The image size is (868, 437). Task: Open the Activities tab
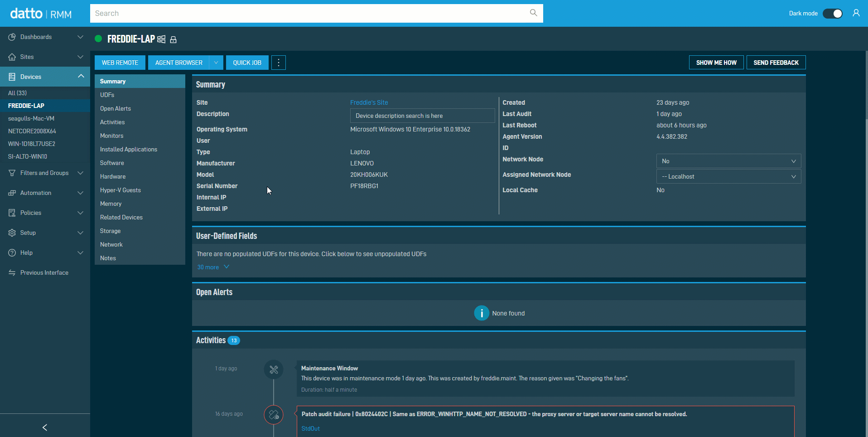pyautogui.click(x=140, y=122)
